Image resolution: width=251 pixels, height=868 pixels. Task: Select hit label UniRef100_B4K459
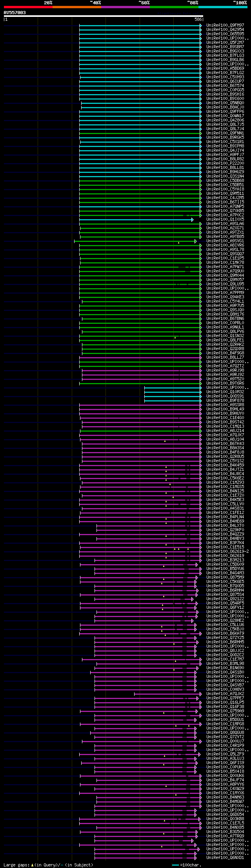225,465
